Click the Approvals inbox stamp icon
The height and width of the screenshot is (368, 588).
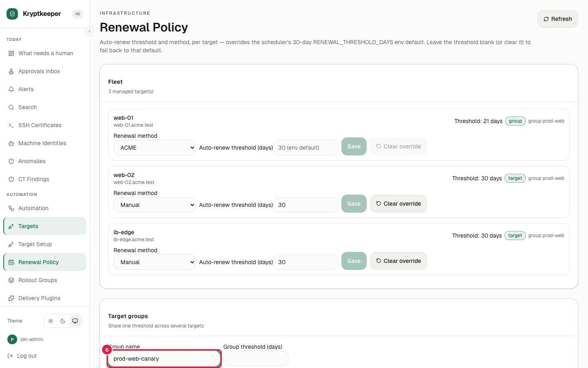pyautogui.click(x=11, y=71)
